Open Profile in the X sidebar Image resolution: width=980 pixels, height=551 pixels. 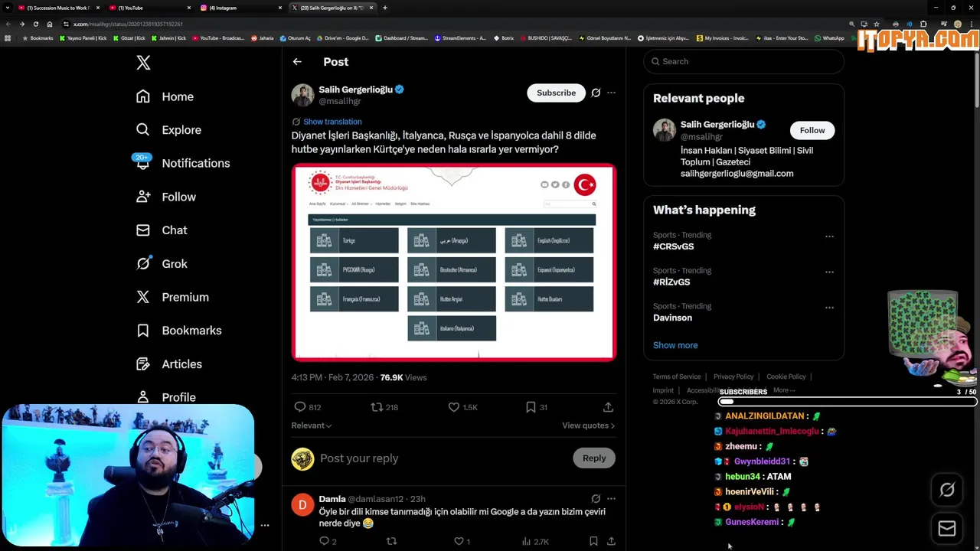coord(165,396)
